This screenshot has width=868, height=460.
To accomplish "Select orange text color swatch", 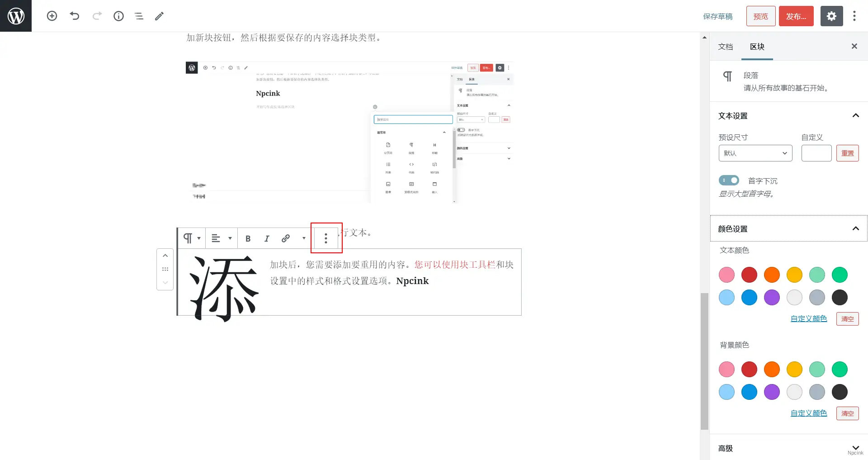I will tap(772, 275).
